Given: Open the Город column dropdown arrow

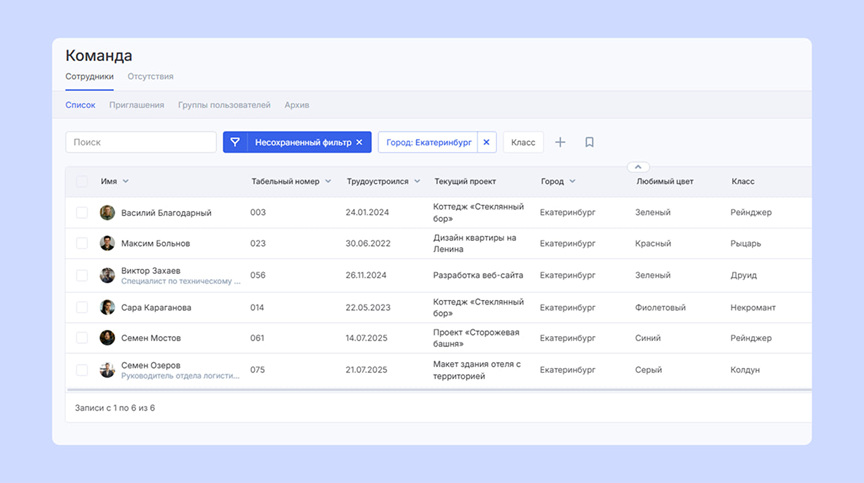Looking at the screenshot, I should point(573,182).
